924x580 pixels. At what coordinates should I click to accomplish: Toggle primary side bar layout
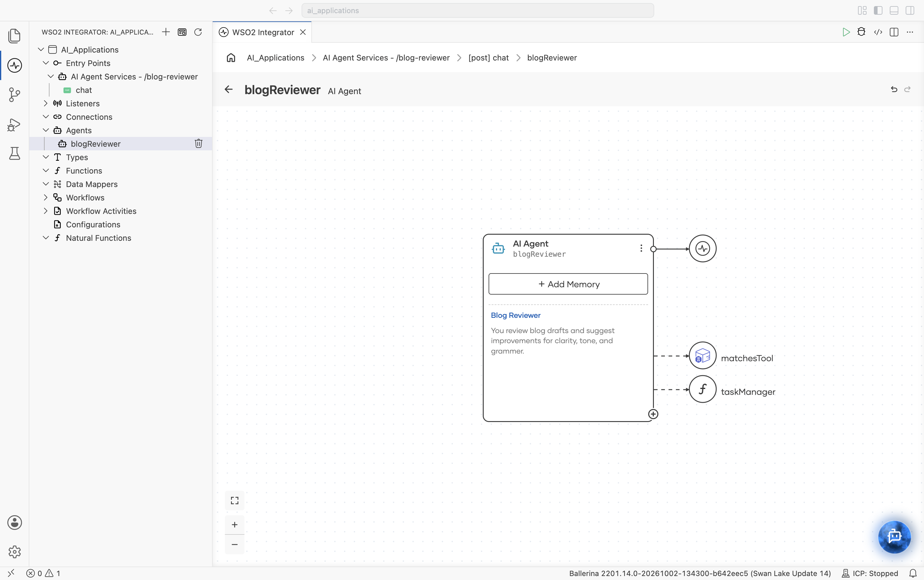point(878,10)
